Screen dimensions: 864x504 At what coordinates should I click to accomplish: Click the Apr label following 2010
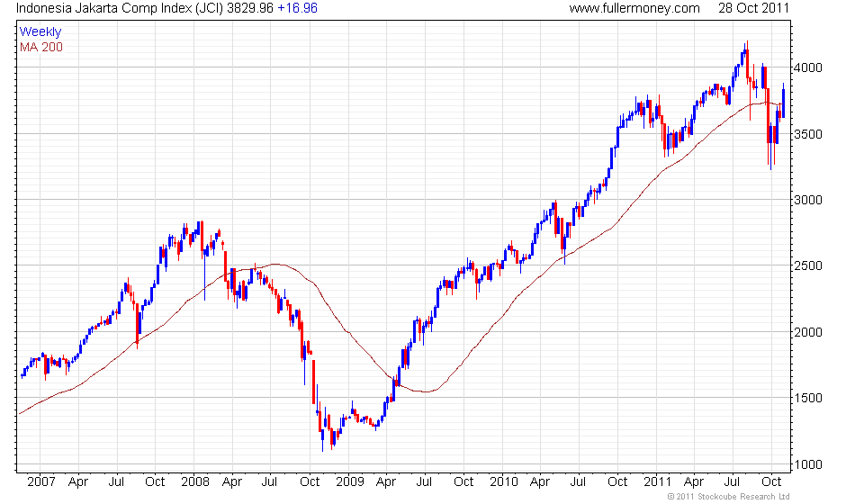540,482
